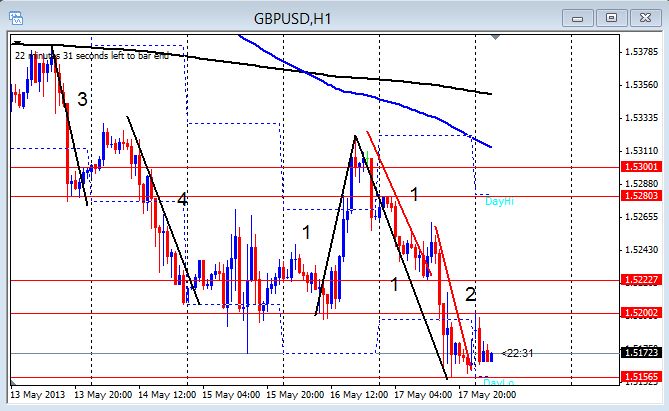Click the 15 May 04:00 time axis label

[231, 394]
